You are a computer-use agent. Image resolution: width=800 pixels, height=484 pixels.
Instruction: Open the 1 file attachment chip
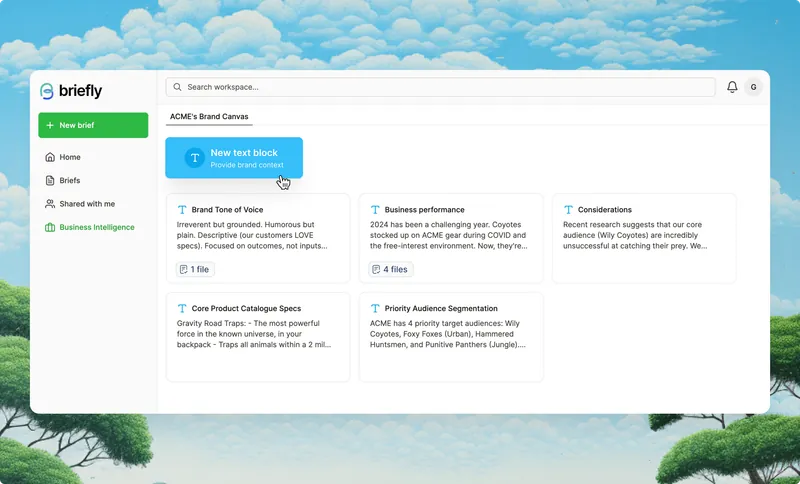pyautogui.click(x=195, y=269)
